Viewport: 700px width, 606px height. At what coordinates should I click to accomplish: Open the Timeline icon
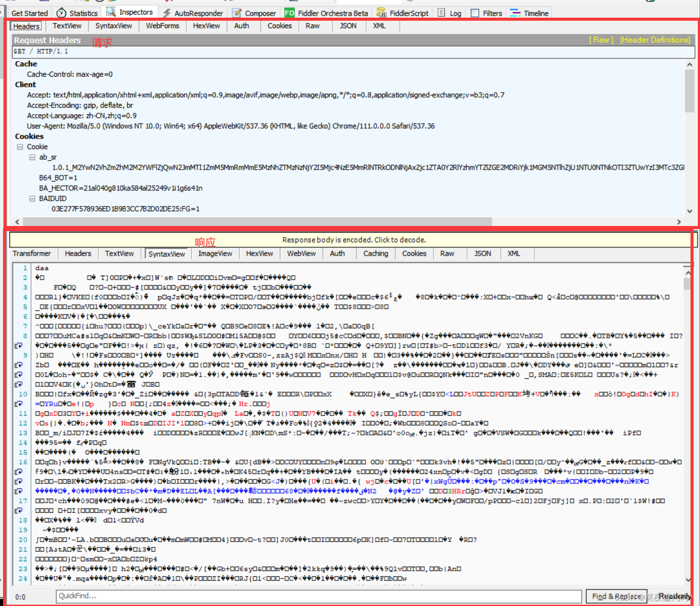[515, 13]
